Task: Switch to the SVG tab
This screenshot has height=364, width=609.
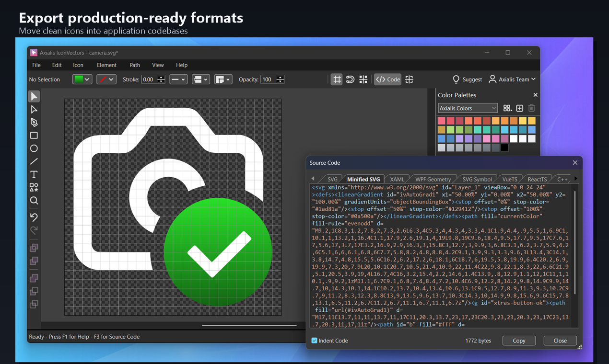Action: coord(332,179)
